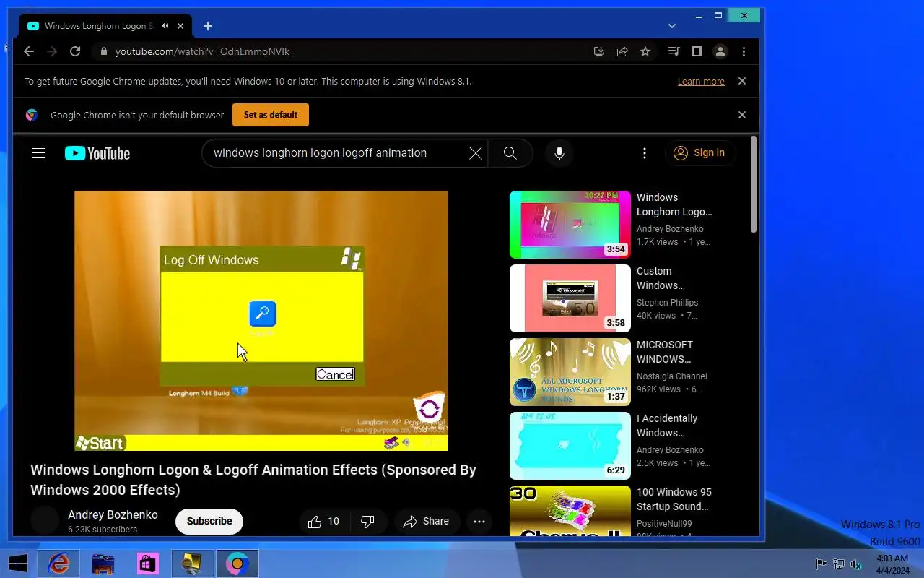The height and width of the screenshot is (578, 924).
Task: Open the 6:29 I Accidentally Windows thumbnail
Action: point(570,446)
